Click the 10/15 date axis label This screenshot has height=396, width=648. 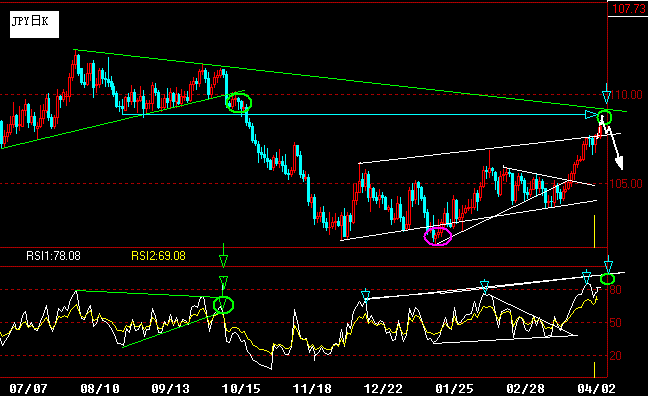241,389
